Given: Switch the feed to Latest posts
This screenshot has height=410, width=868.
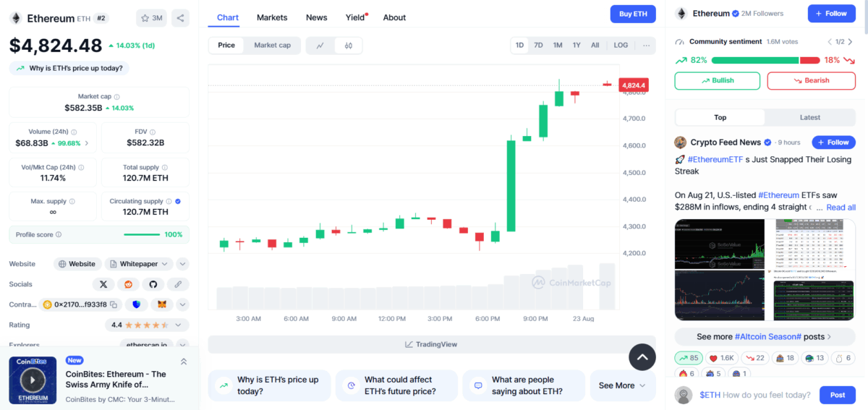Looking at the screenshot, I should coord(810,117).
